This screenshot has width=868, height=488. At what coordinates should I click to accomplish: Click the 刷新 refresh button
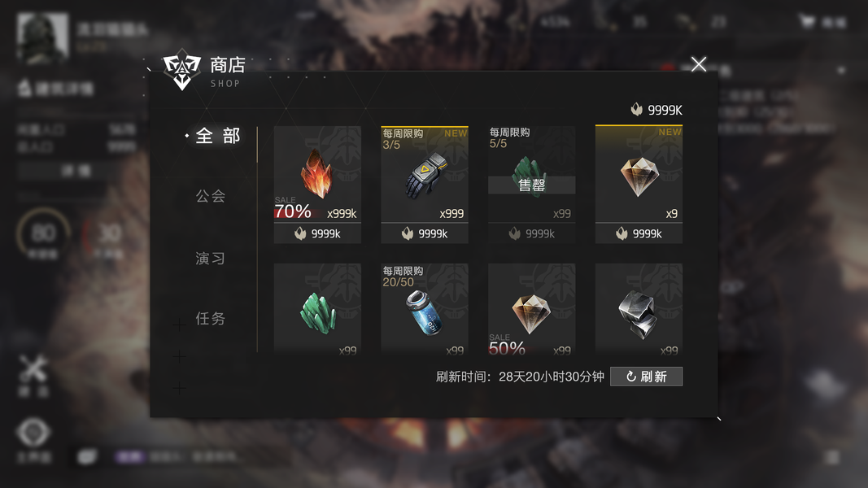(646, 377)
